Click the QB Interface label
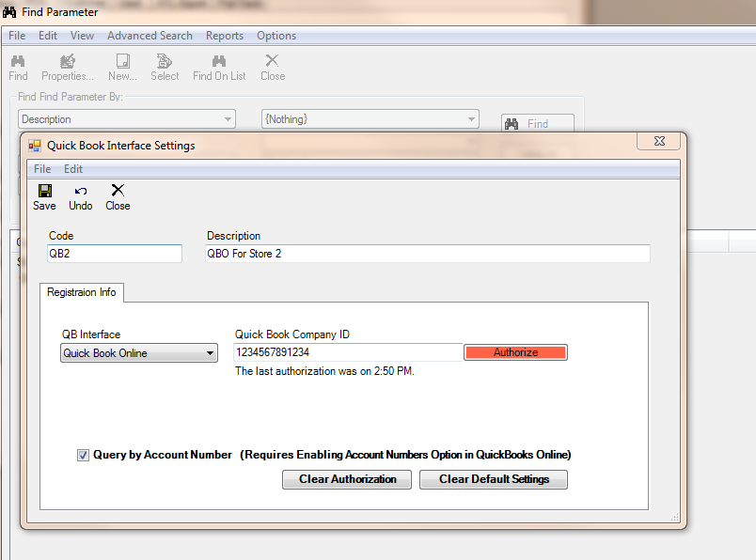Screen dimensions: 756x560 click(x=91, y=334)
